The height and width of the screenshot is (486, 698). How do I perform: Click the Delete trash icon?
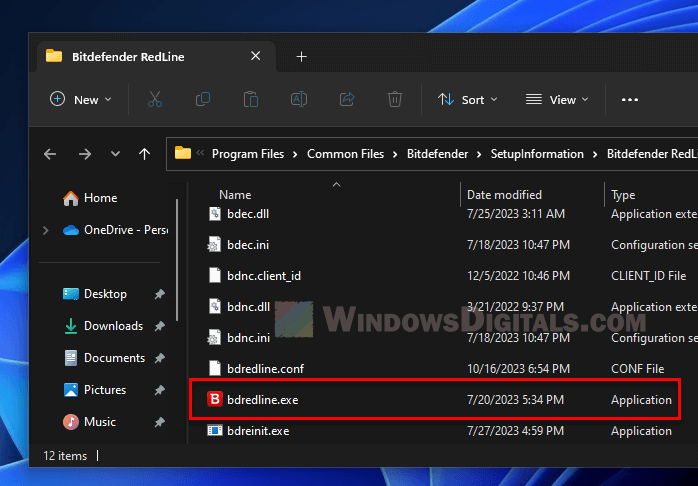click(395, 99)
